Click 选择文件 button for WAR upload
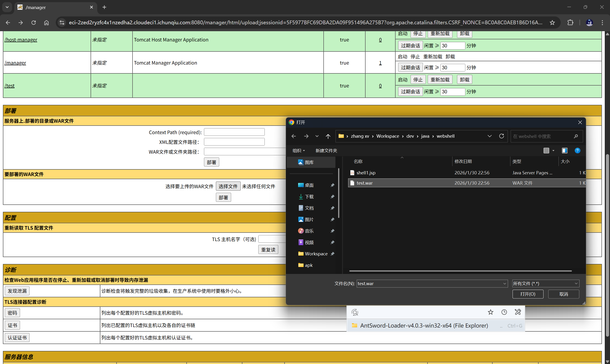 pyautogui.click(x=228, y=187)
